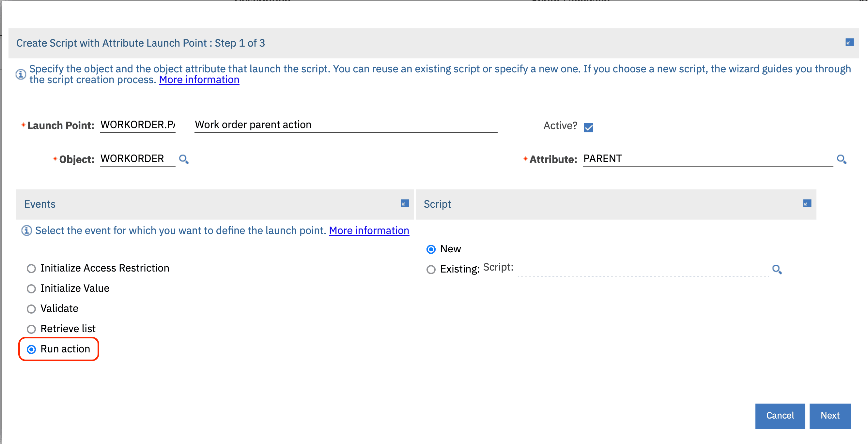Select the Run action radio button
The image size is (868, 444).
tap(31, 349)
